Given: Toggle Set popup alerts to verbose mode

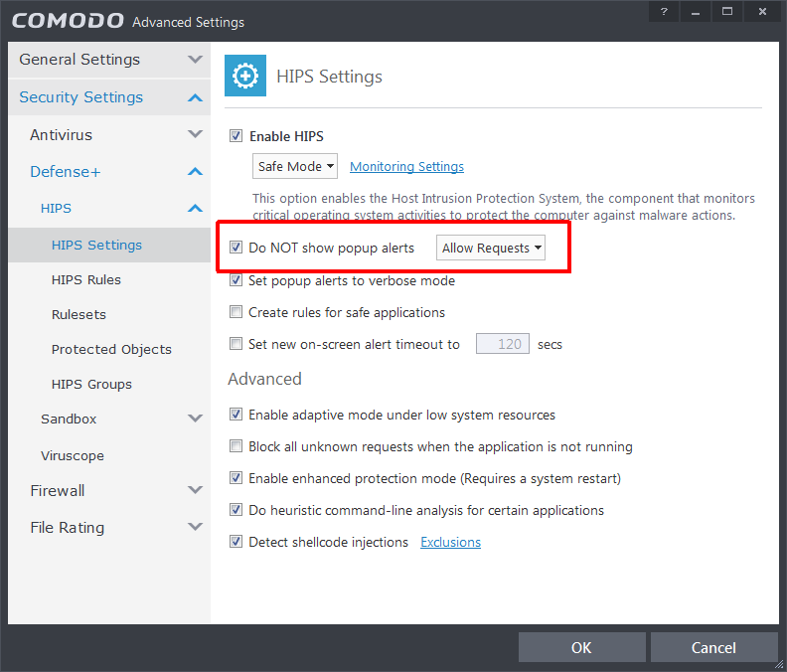Looking at the screenshot, I should click(x=236, y=280).
